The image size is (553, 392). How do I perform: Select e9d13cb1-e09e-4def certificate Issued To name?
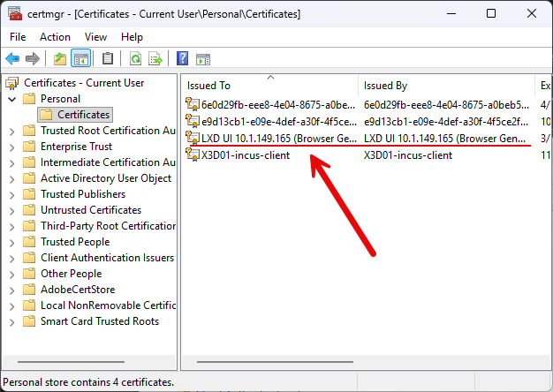(x=279, y=121)
